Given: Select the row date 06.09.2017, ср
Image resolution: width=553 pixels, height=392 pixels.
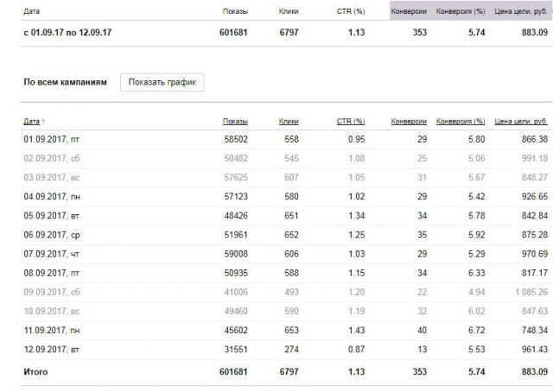Looking at the screenshot, I should point(52,235).
